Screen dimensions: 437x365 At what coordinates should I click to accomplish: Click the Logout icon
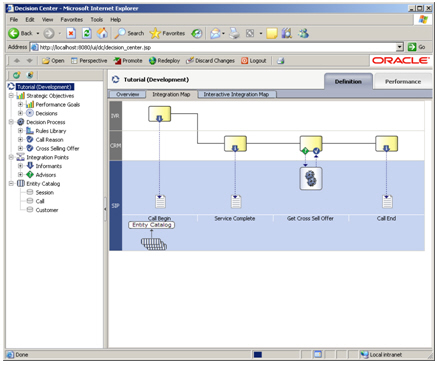(x=244, y=61)
